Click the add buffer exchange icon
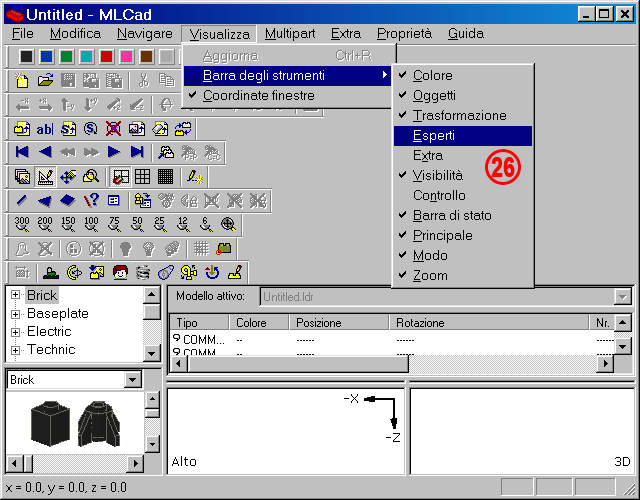Viewport: 640px width, 500px height. tap(183, 129)
